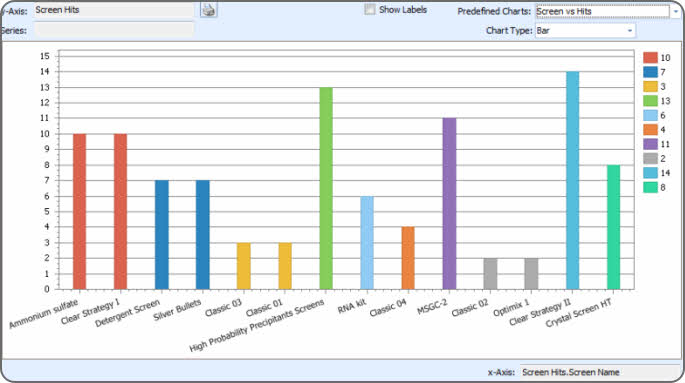
Task: Click the red legend swatch for 10
Action: [650, 58]
